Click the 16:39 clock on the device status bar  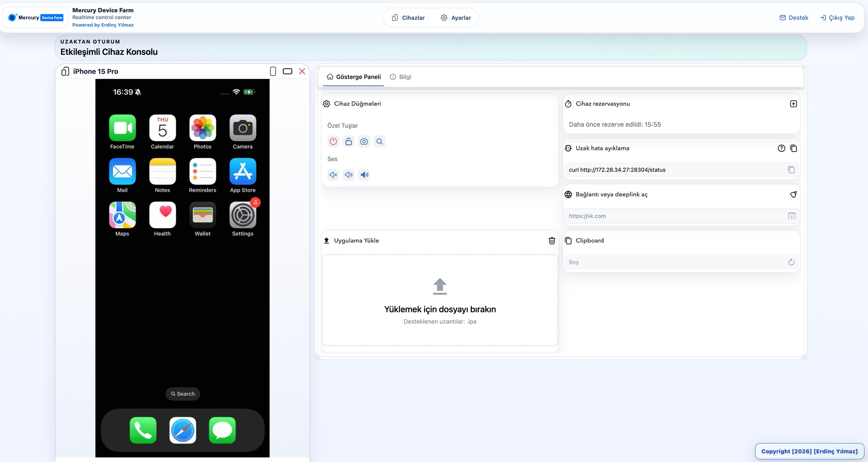pyautogui.click(x=123, y=92)
